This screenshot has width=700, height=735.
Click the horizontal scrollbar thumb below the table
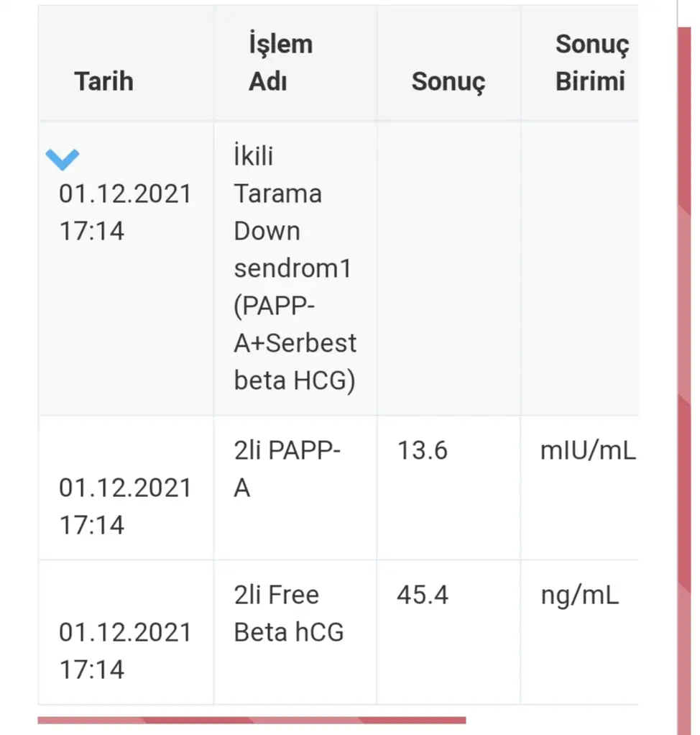(252, 719)
